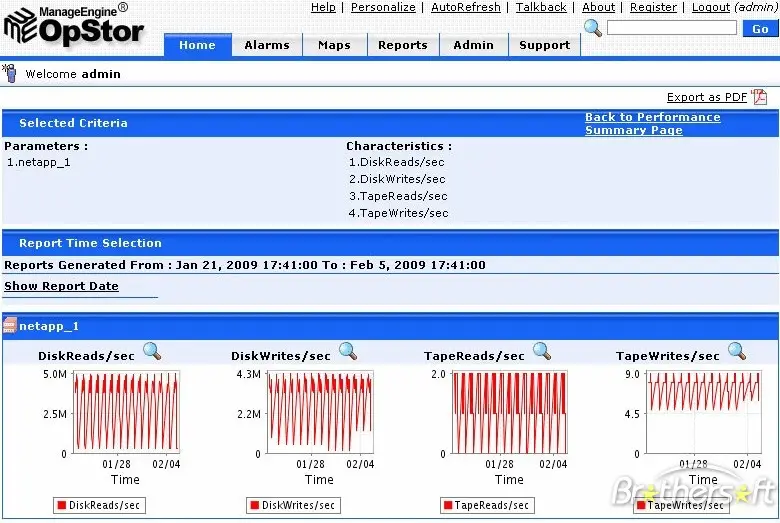Click the Go search button

tap(760, 29)
